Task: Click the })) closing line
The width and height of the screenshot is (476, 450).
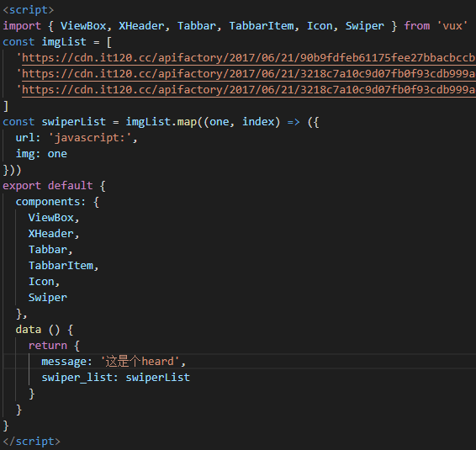Action: pos(12,170)
